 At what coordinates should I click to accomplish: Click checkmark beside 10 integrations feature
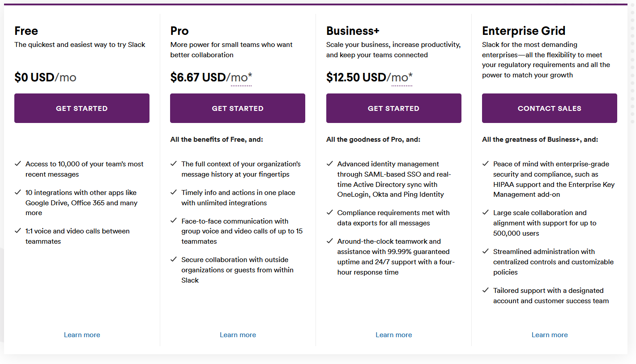point(18,192)
